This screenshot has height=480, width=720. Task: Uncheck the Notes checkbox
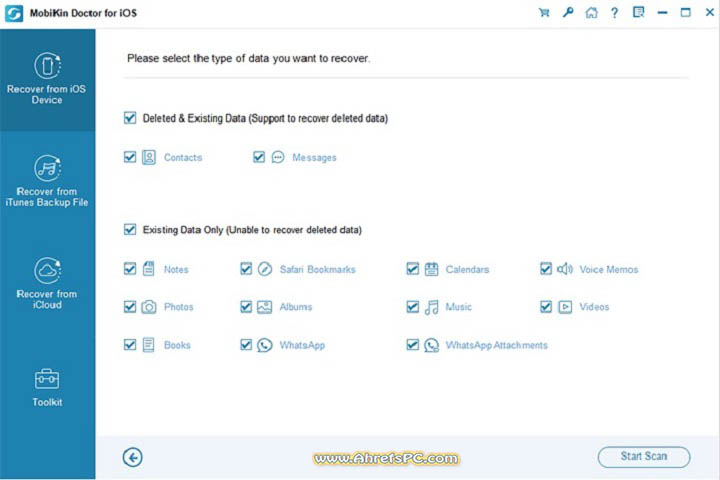[x=130, y=269]
